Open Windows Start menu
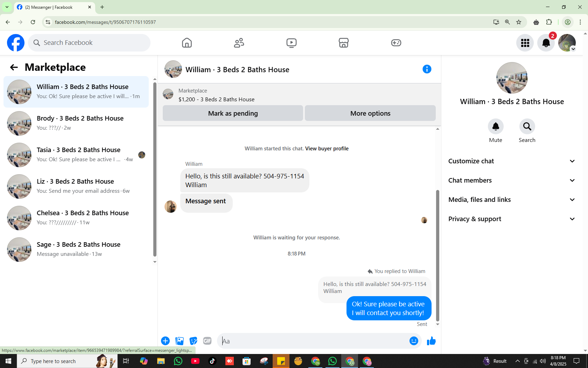588x368 pixels. (x=8, y=361)
